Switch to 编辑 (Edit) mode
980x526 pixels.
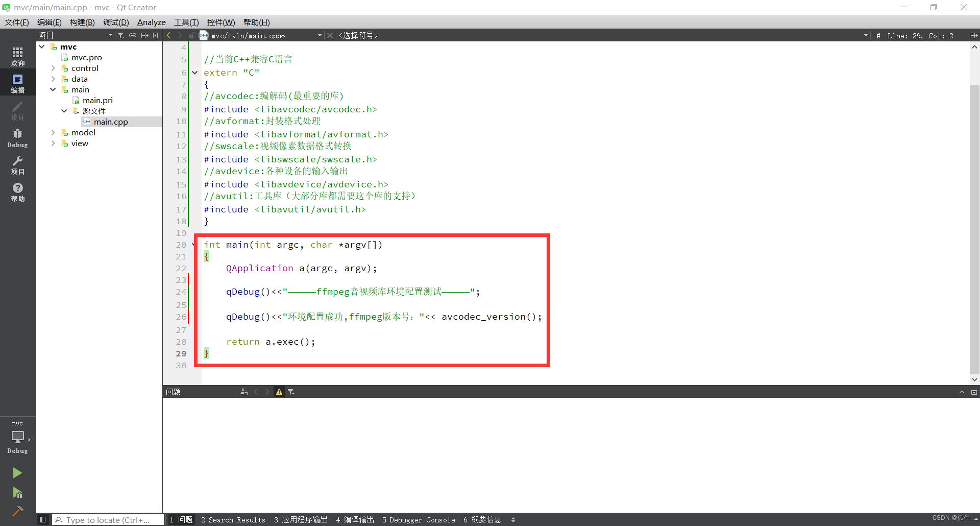18,83
